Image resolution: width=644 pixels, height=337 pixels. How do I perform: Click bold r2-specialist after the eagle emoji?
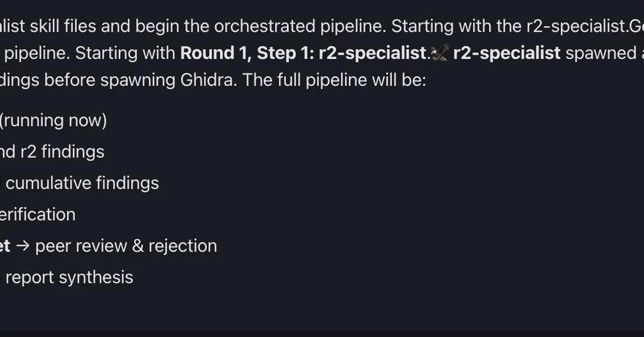(x=507, y=53)
